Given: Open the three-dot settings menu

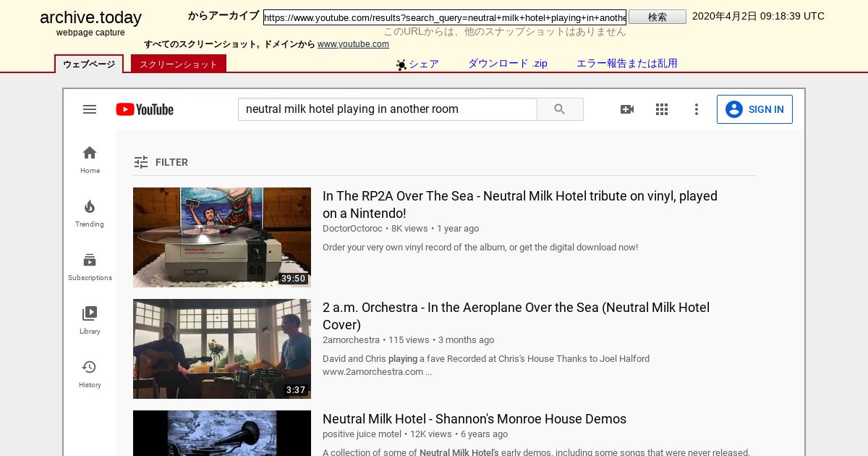Looking at the screenshot, I should (697, 109).
